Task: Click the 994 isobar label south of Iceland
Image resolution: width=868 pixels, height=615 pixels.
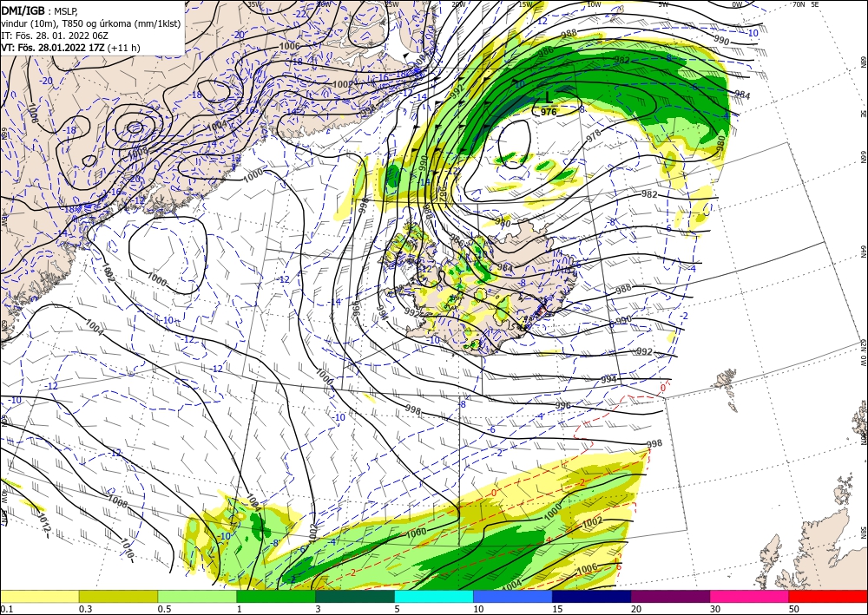Action: pos(609,379)
